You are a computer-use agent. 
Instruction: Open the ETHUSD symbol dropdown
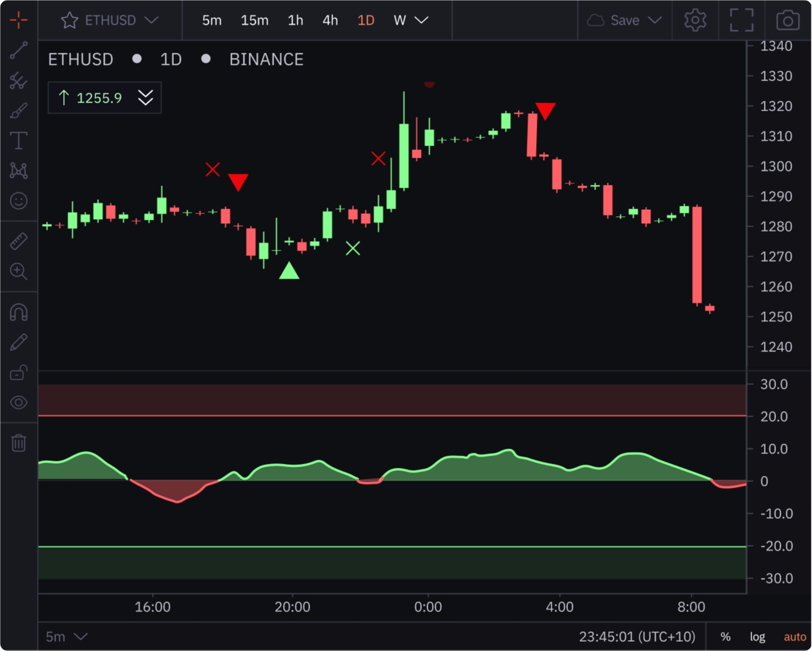click(x=110, y=20)
